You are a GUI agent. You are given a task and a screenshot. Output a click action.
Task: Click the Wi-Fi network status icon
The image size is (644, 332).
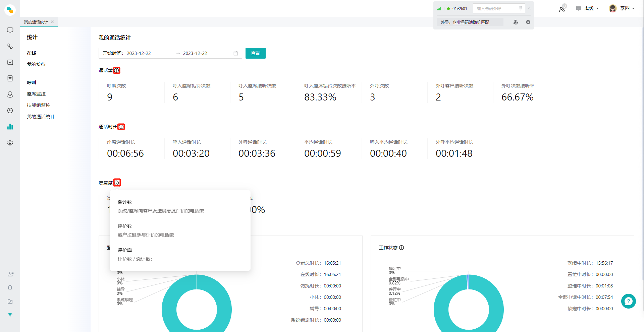coord(10,315)
